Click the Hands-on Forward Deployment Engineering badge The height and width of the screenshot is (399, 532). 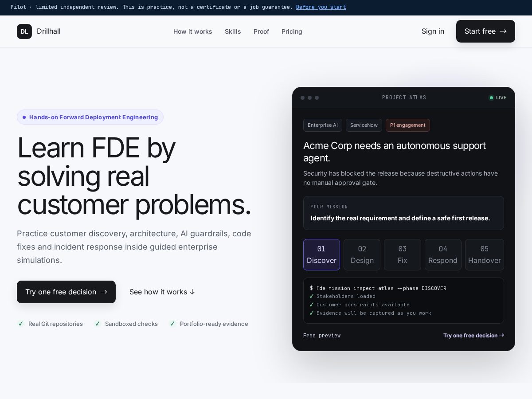[x=90, y=117]
